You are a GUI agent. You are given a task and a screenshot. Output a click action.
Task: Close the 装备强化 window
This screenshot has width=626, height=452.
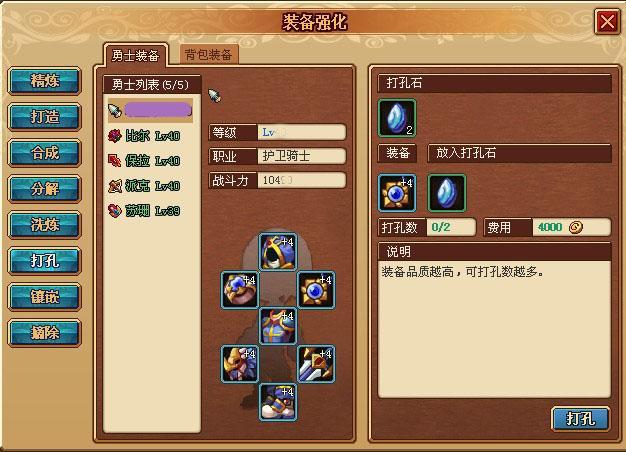pyautogui.click(x=607, y=22)
